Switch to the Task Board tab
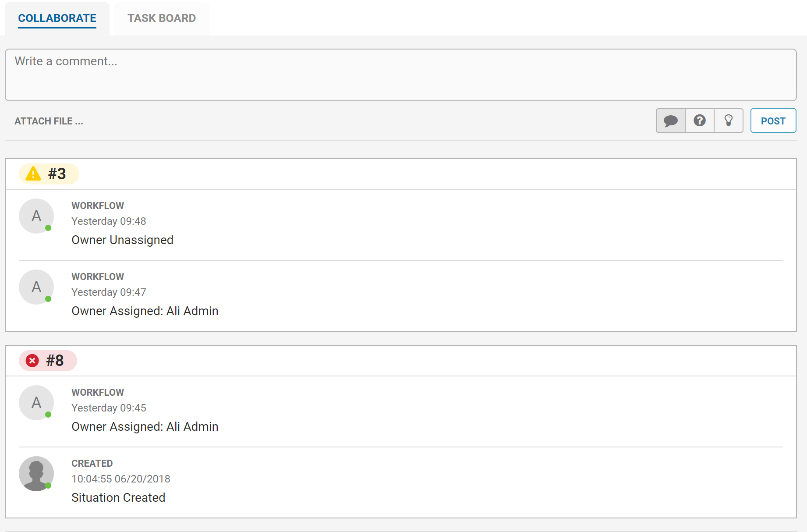Screen dimensions: 807x532 (x=162, y=18)
